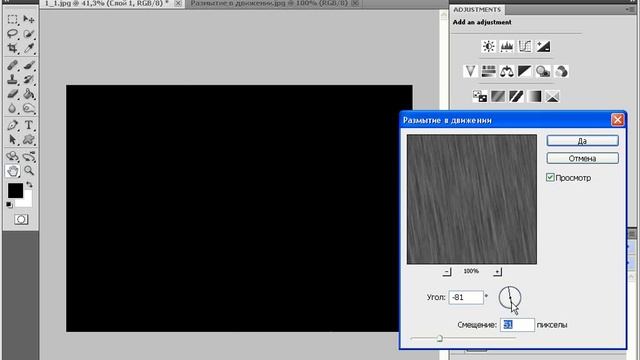The image size is (640, 360).
Task: Add a Hue/Saturation adjustment
Action: point(489,71)
